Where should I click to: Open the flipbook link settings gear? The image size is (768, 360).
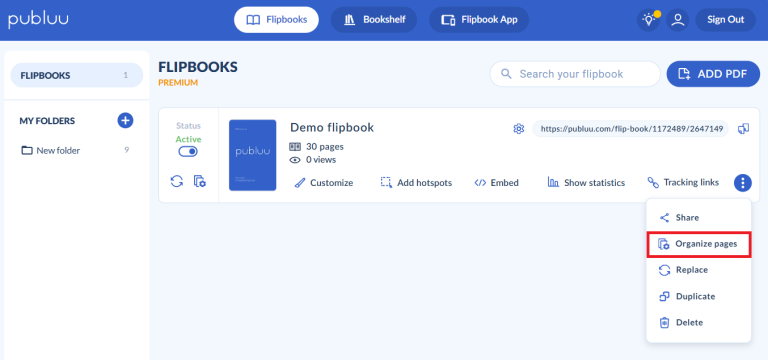[x=519, y=129]
